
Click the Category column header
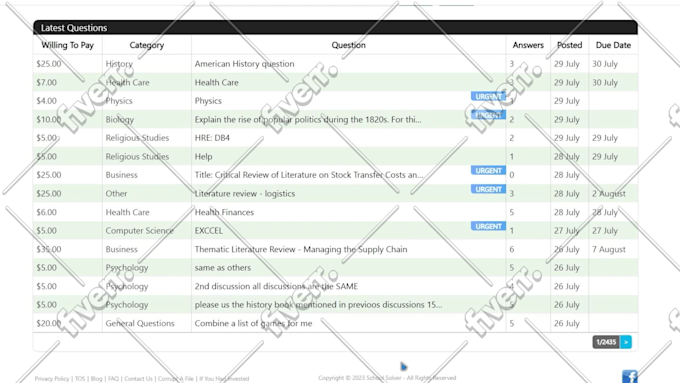pos(147,45)
